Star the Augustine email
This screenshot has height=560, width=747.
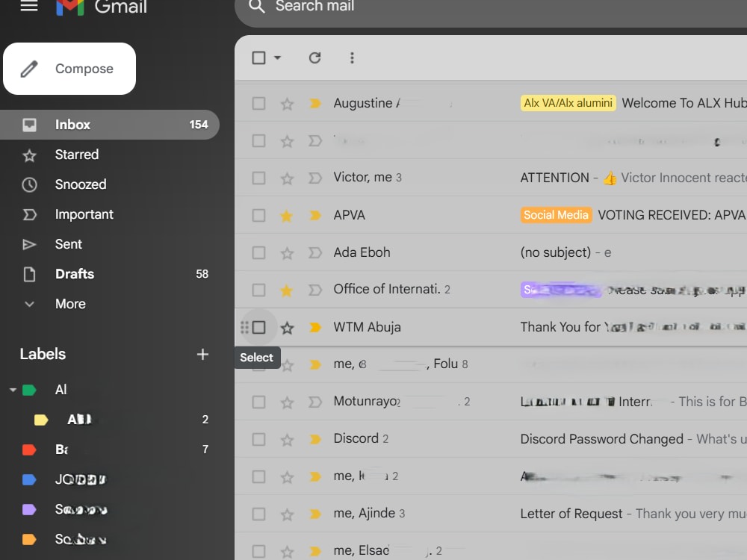click(287, 103)
